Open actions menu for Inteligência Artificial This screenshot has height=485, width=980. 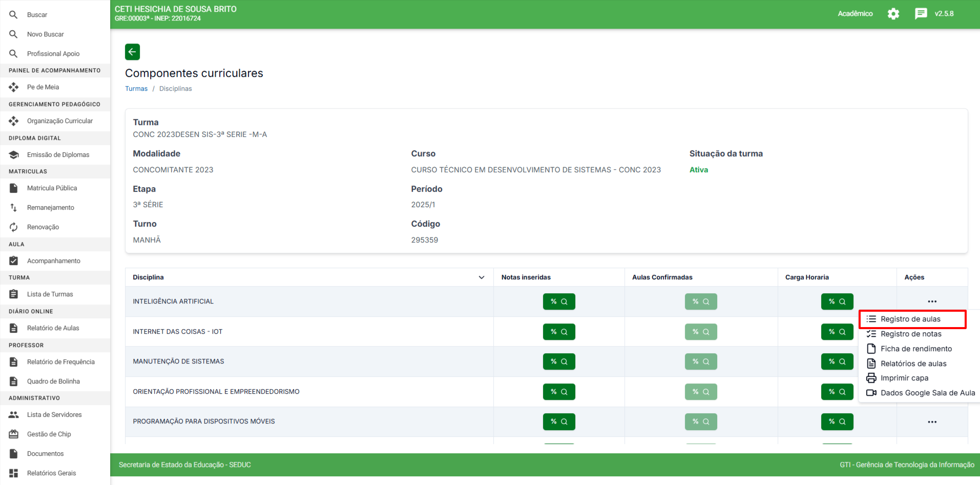[932, 301]
